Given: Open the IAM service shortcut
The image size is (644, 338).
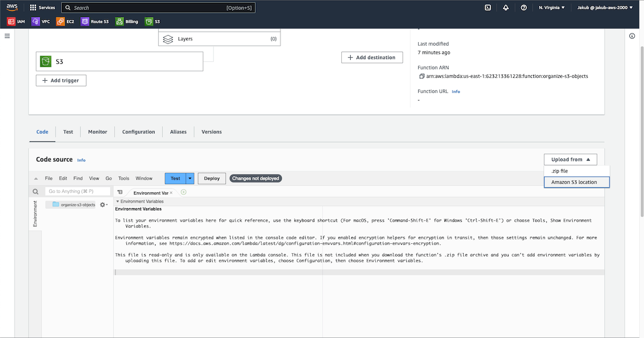Looking at the screenshot, I should tap(16, 22).
